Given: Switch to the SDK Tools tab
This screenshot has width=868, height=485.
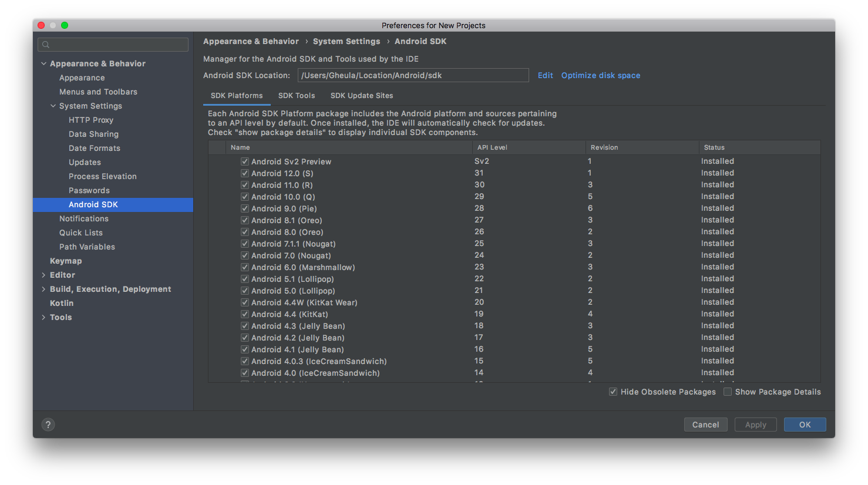Looking at the screenshot, I should point(297,96).
